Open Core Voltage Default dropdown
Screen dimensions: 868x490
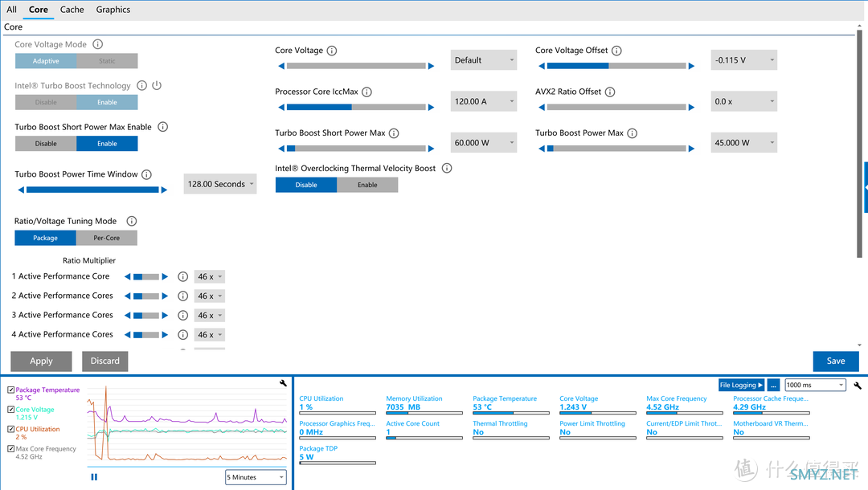[484, 59]
